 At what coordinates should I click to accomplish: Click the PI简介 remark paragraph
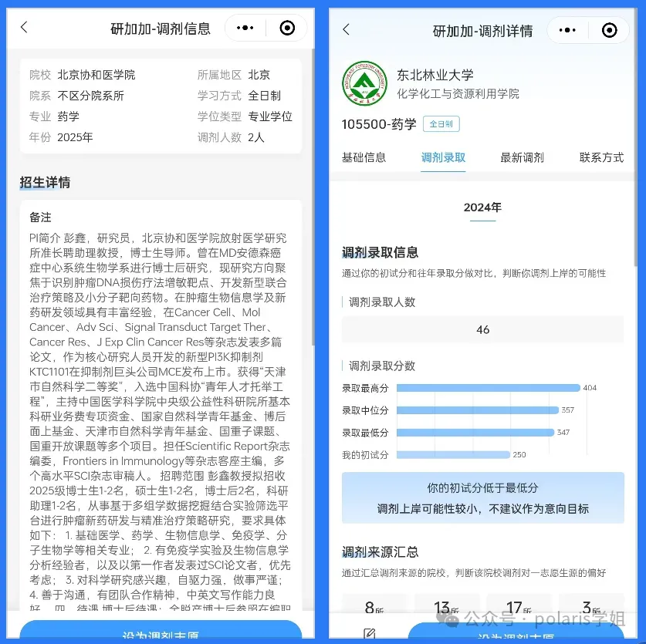(160, 422)
